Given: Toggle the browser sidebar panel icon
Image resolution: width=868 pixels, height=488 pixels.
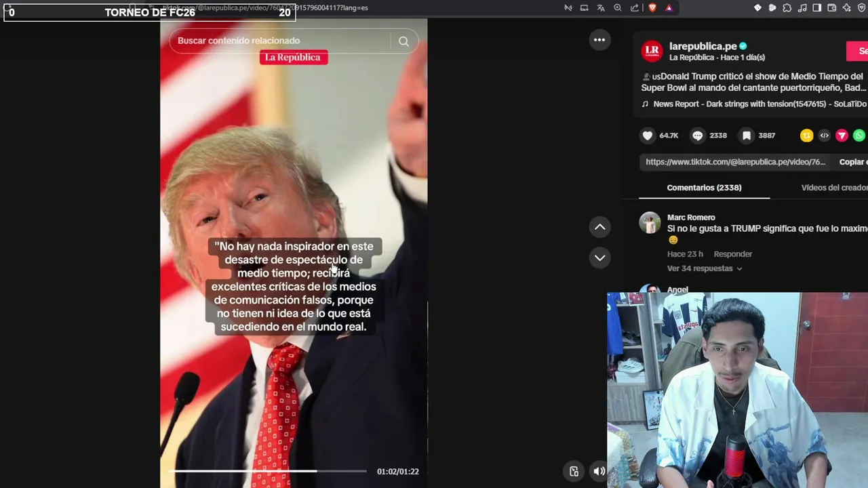Looking at the screenshot, I should [x=817, y=7].
